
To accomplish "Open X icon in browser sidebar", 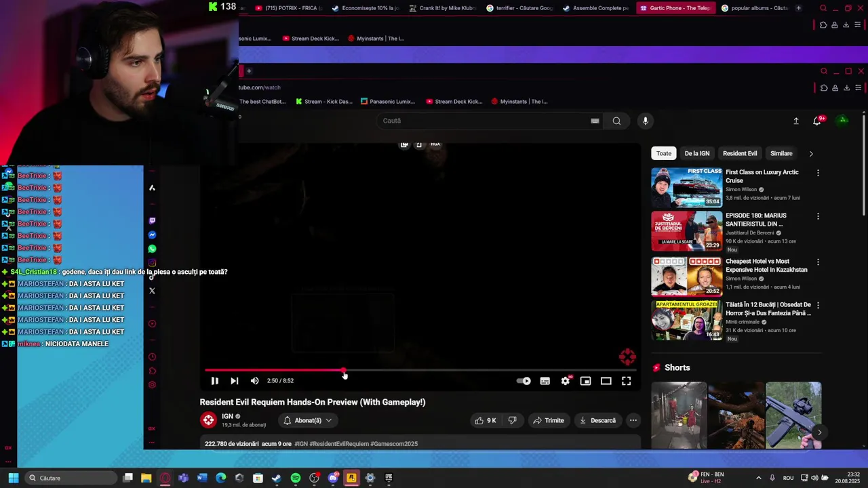I will [x=152, y=291].
